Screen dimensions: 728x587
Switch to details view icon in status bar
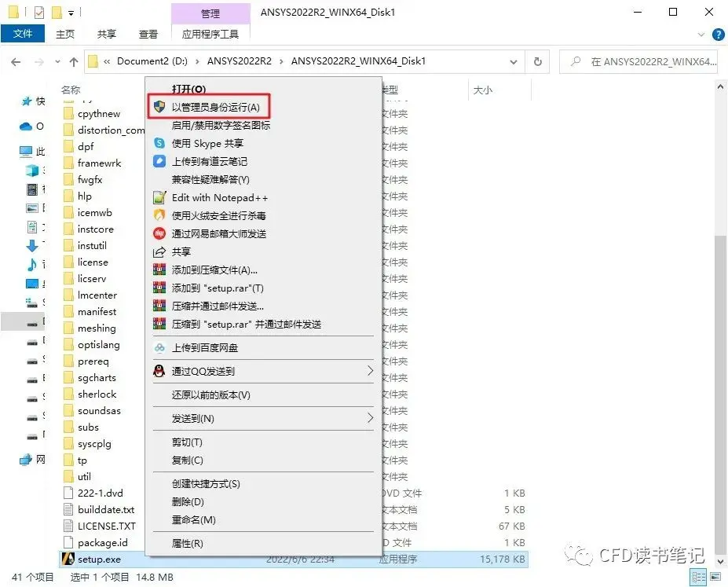pyautogui.click(x=698, y=578)
